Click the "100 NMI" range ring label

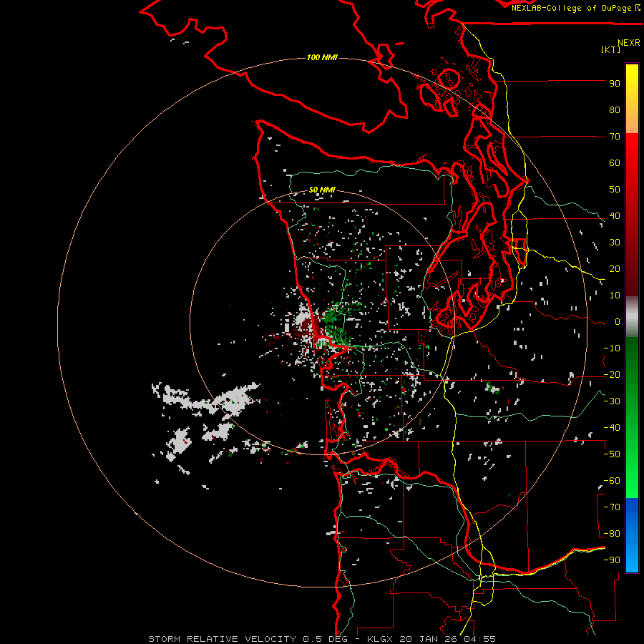point(322,57)
